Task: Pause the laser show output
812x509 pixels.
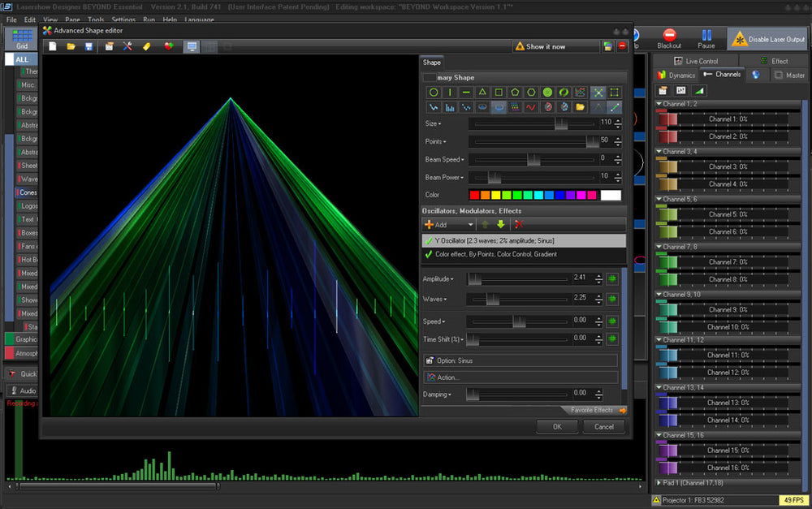Action: [706, 35]
